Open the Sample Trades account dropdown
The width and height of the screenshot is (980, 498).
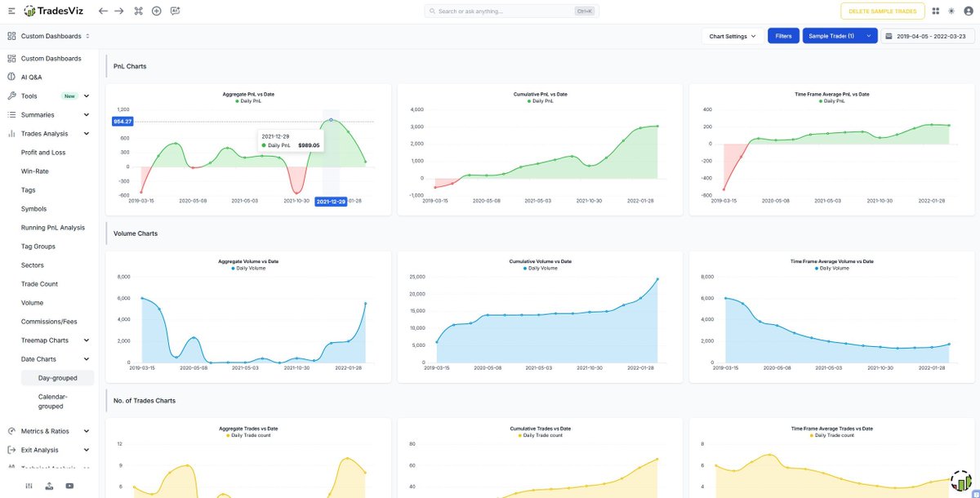point(840,36)
